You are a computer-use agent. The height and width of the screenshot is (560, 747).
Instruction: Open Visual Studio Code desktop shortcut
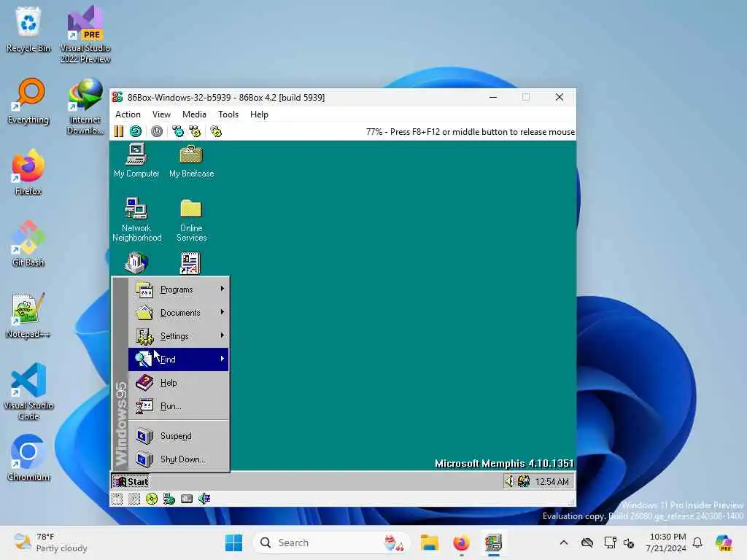click(28, 392)
